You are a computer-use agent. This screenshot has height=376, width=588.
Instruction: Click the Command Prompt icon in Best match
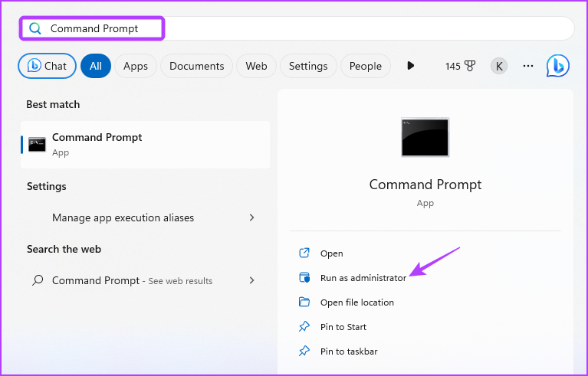coord(37,144)
